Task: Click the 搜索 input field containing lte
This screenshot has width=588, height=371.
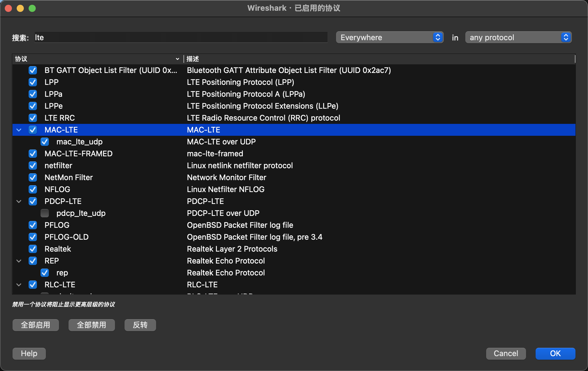Action: pyautogui.click(x=181, y=38)
